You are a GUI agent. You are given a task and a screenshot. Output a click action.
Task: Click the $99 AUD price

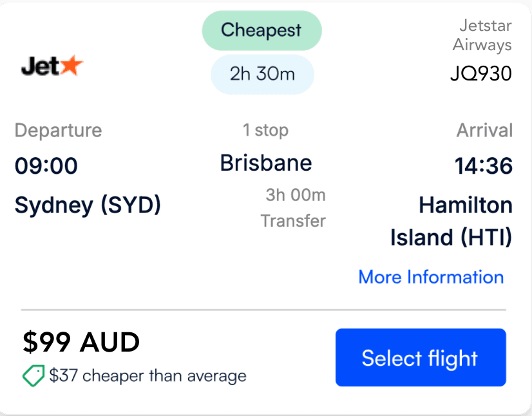pyautogui.click(x=81, y=343)
